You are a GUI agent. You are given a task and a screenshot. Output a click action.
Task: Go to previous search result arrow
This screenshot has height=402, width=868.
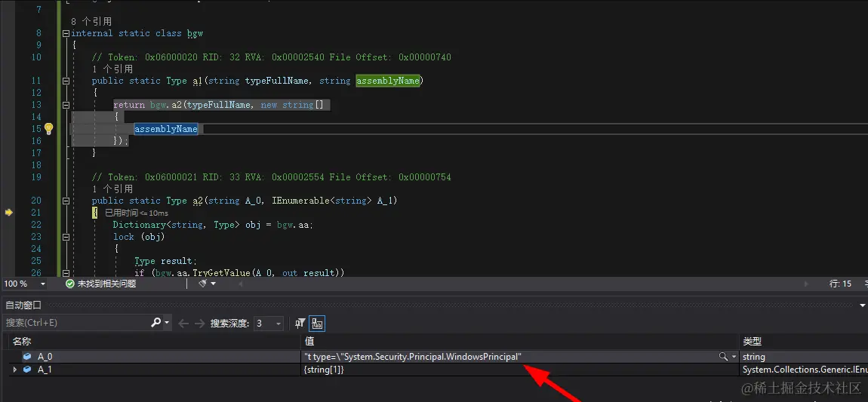183,323
